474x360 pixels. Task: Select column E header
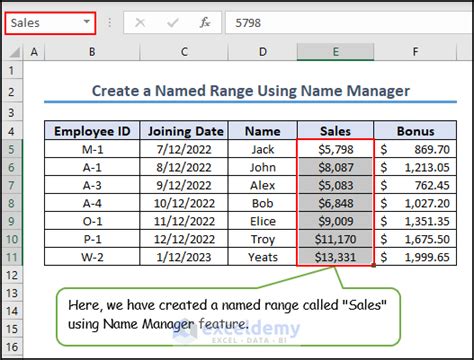pyautogui.click(x=335, y=52)
